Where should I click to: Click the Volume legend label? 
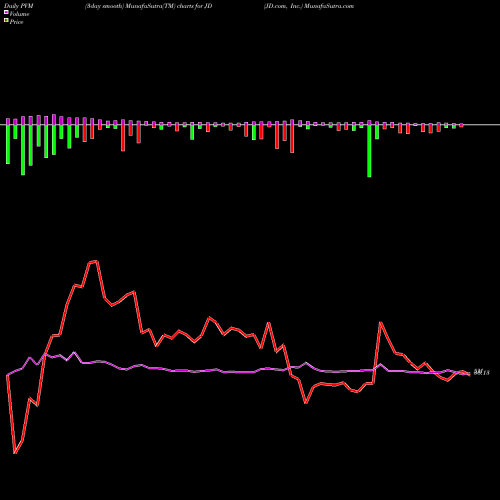(x=19, y=14)
